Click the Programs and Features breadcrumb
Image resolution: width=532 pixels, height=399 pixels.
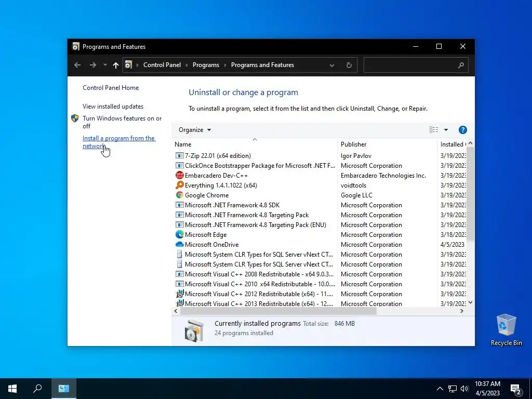point(262,65)
